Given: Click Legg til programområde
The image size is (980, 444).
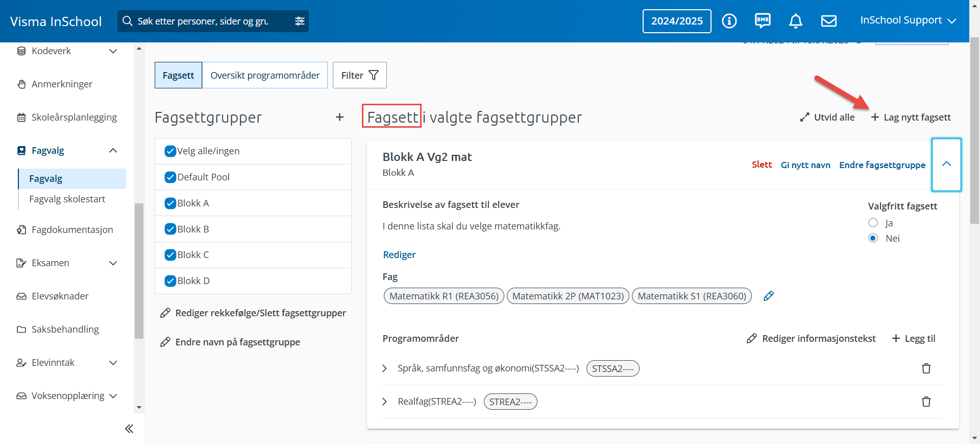Looking at the screenshot, I should coord(913,339).
